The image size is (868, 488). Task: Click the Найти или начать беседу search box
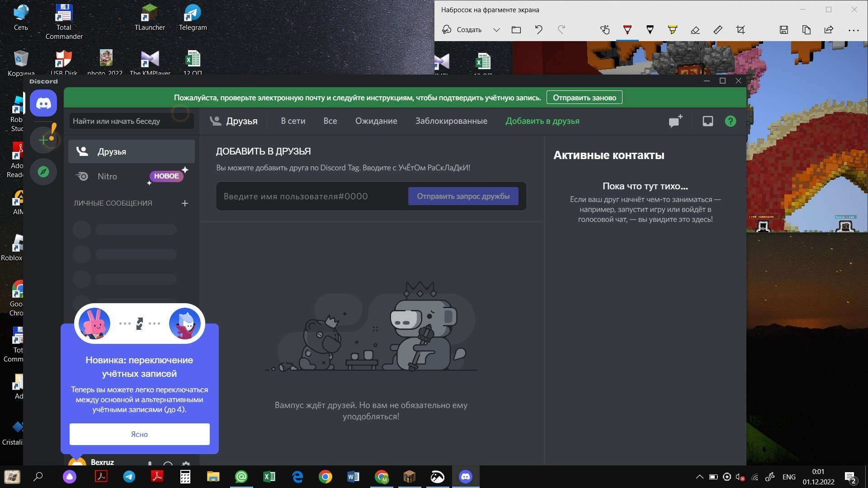[x=132, y=121]
